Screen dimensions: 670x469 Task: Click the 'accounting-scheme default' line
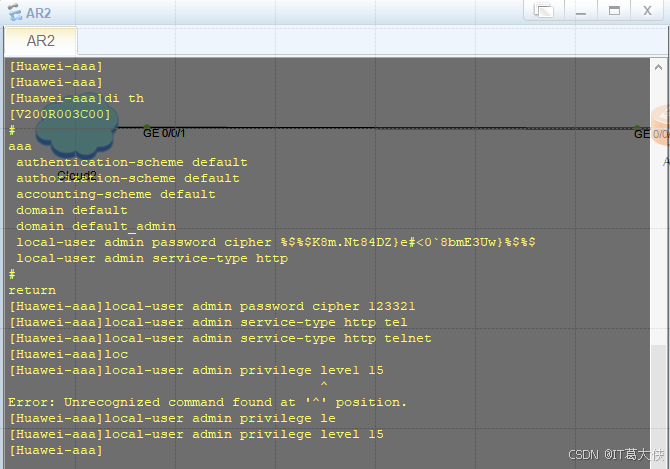point(116,194)
